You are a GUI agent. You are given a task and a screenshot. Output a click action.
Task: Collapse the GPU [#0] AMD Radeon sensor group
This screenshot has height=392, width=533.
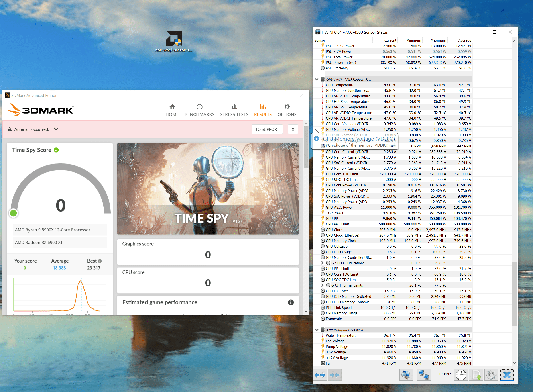tap(317, 79)
